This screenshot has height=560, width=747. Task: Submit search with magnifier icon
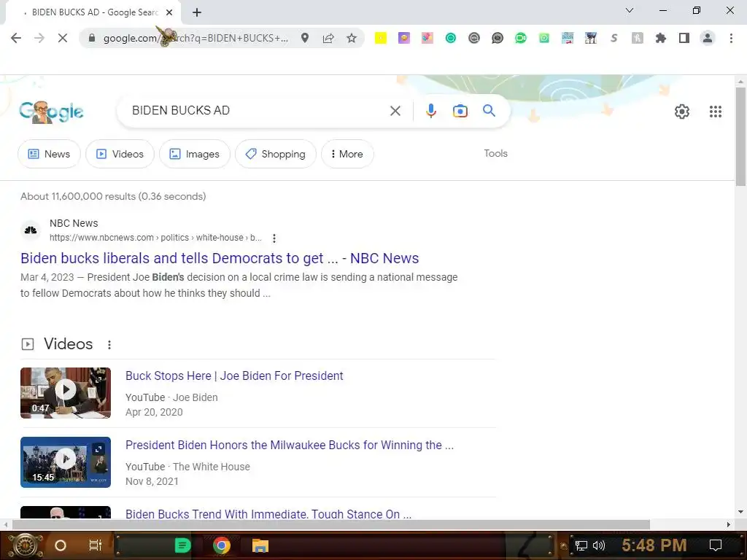(x=489, y=111)
